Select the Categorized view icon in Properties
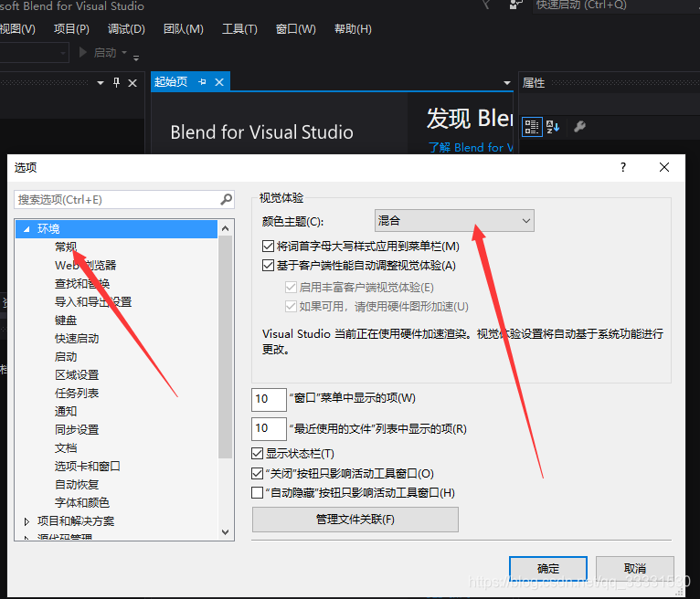This screenshot has height=599, width=700. click(532, 127)
